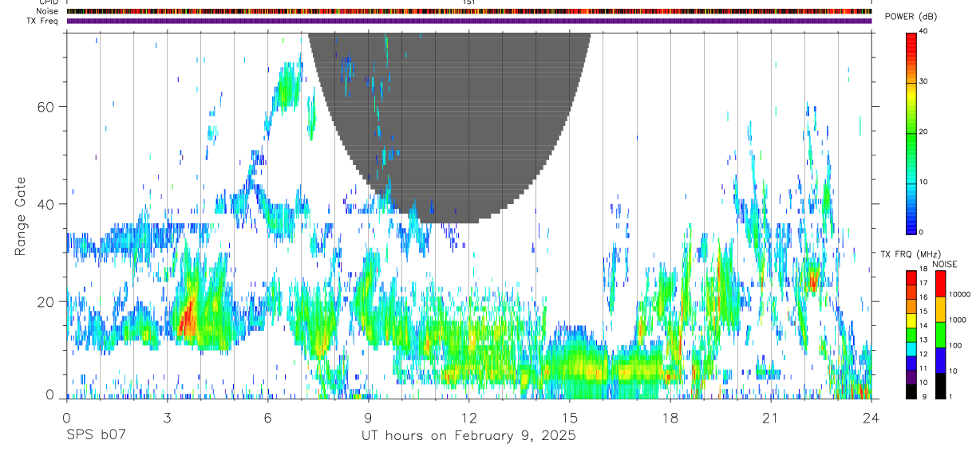Click the Noise color strip above the plot

[469, 11]
